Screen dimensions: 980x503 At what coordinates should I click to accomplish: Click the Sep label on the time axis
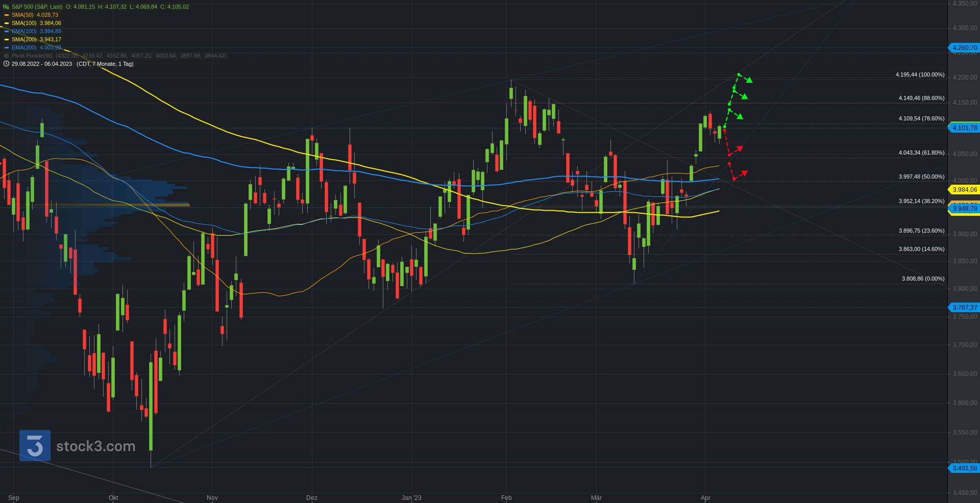14,498
